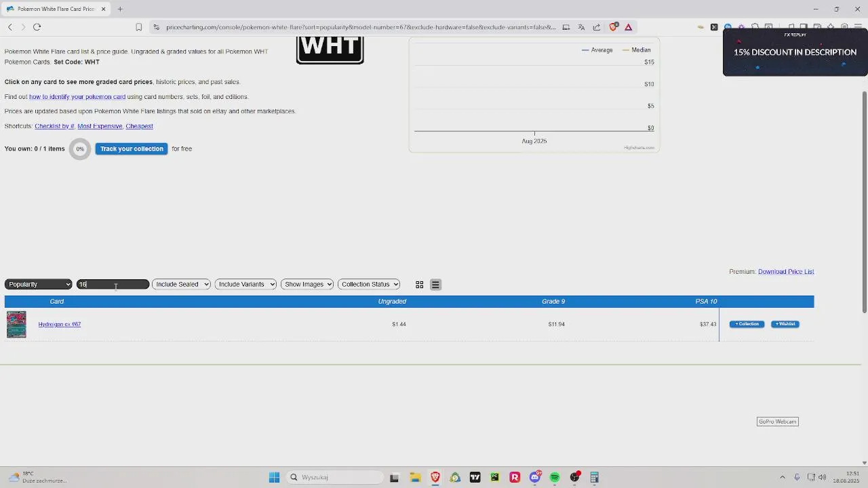Open weather widget on taskbar
Screen dimensions: 868x488
pos(37,477)
